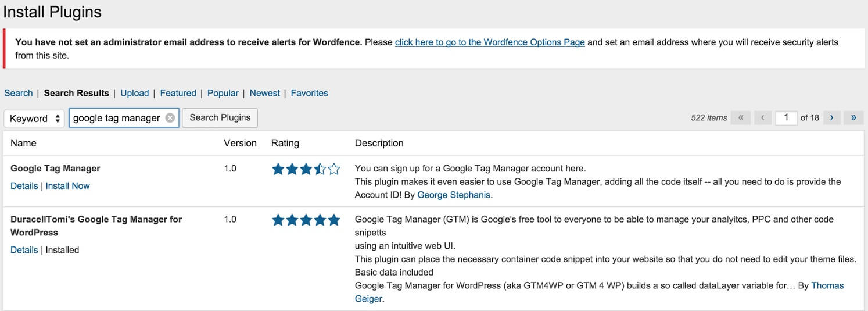
Task: Click DuracellTomi's plugin five-star rating
Action: [x=306, y=220]
